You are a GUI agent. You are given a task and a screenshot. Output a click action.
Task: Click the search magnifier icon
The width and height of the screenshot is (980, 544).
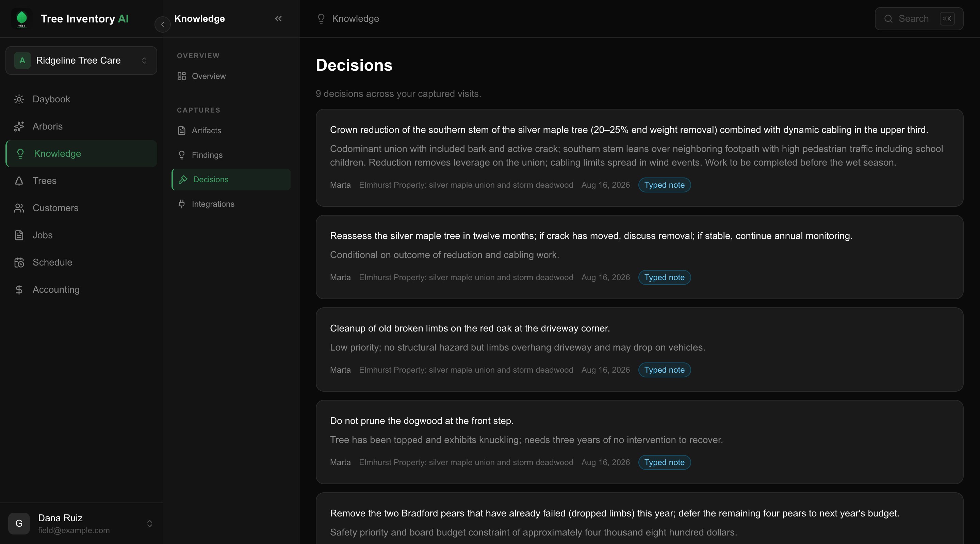coord(888,19)
